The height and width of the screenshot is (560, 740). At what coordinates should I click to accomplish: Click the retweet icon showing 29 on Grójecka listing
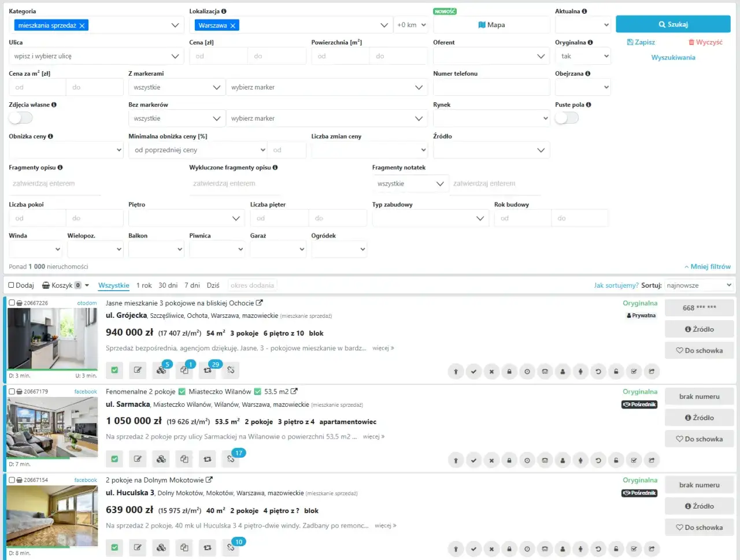208,370
